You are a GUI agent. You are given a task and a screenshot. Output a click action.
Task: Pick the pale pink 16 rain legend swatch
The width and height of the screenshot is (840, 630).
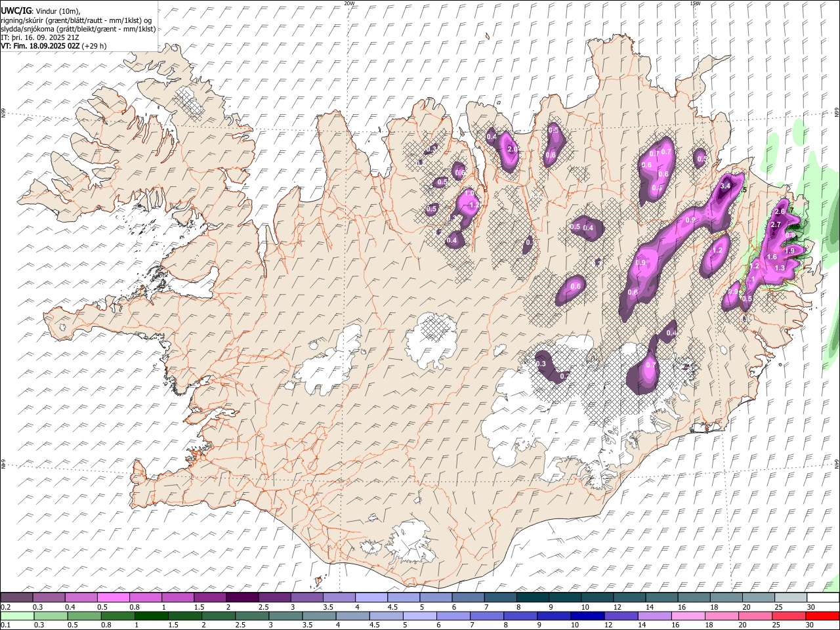click(689, 616)
